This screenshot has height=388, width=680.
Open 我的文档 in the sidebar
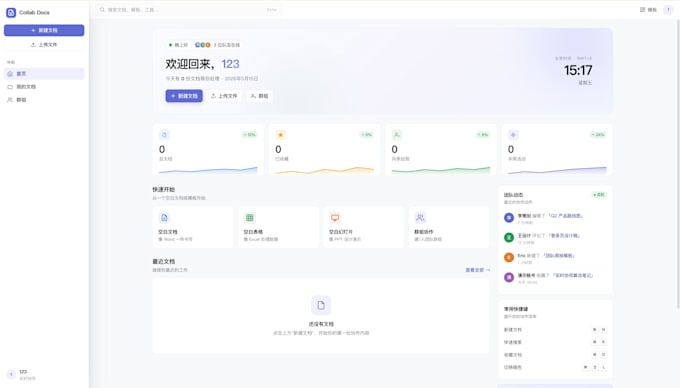44,87
